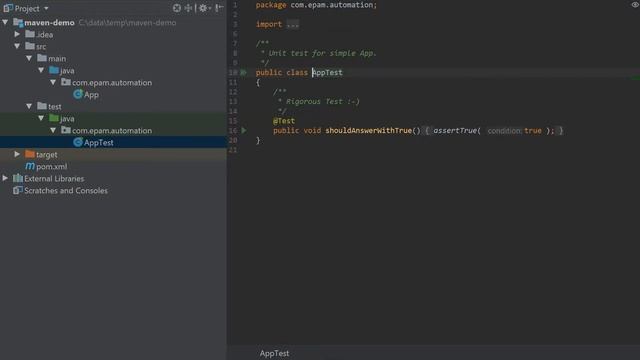Collapse the main folder
This screenshot has height=360, width=640.
[29, 58]
